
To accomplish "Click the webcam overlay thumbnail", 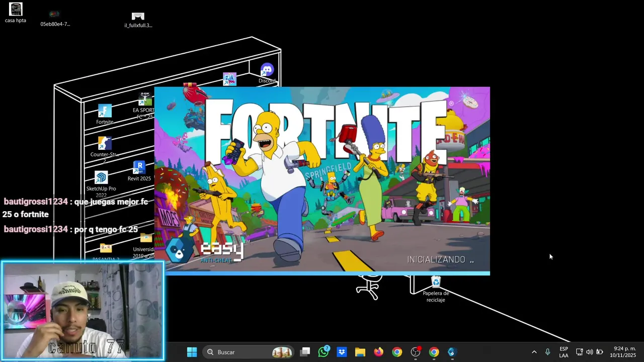I will coord(83,310).
